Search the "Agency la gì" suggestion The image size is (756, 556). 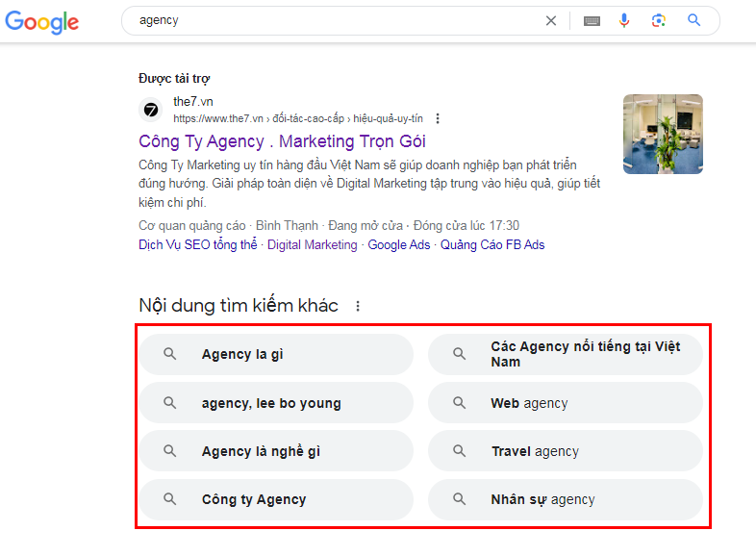pos(276,354)
